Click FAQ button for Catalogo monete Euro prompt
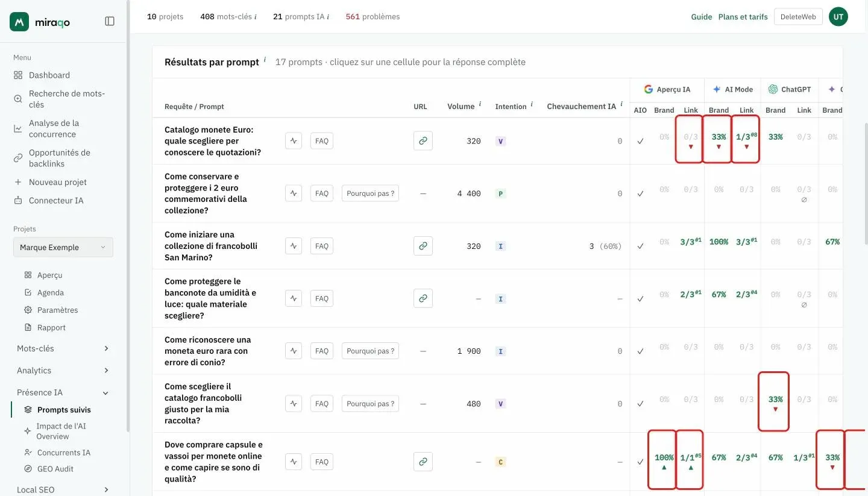This screenshot has height=496, width=868. click(322, 141)
